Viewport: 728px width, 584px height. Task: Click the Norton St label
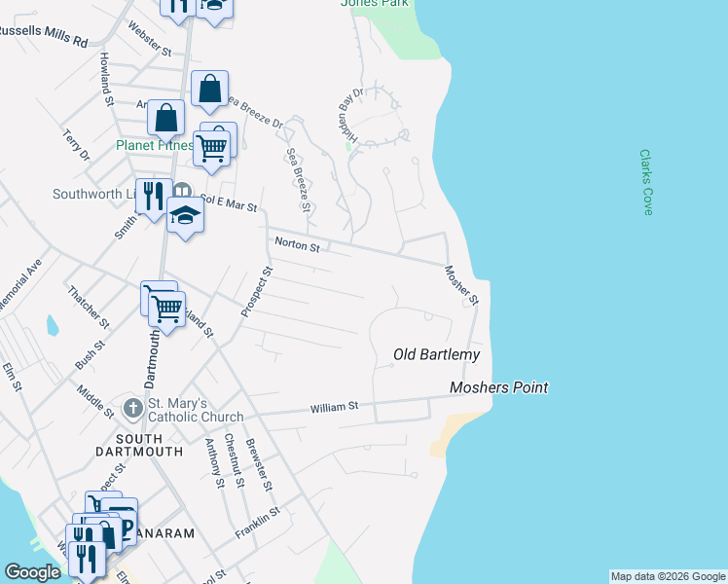[297, 244]
